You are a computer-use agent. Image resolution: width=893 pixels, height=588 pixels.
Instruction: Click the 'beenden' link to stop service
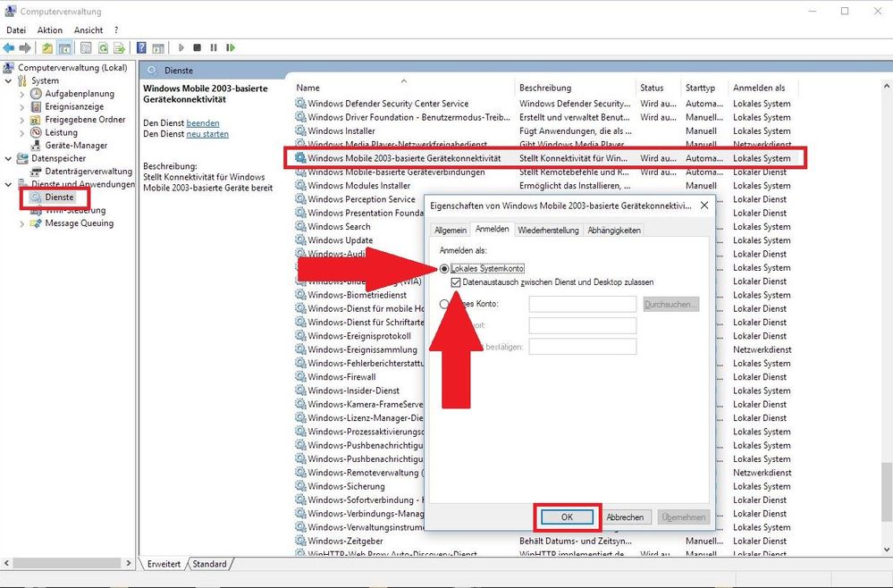[203, 123]
